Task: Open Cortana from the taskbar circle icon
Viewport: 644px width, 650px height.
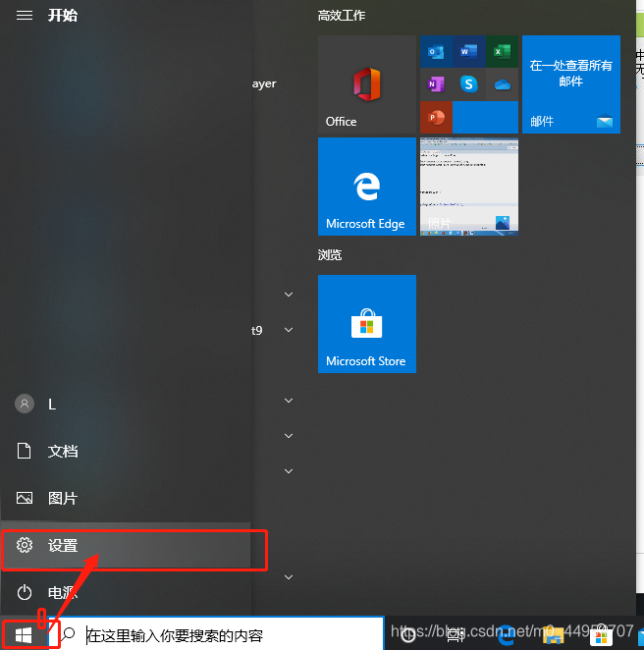Action: tap(408, 634)
